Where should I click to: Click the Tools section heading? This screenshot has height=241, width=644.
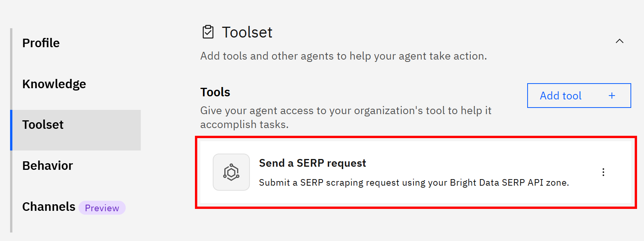coord(215,92)
